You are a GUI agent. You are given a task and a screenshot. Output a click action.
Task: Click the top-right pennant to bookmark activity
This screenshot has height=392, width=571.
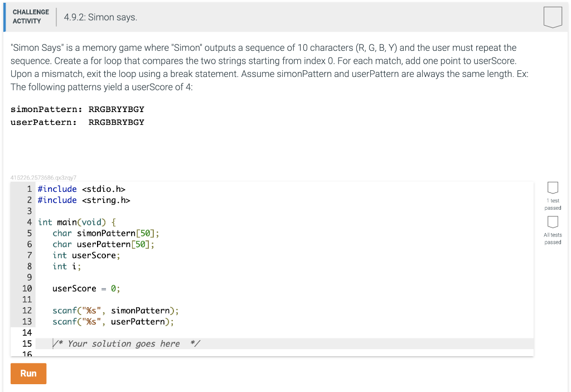pyautogui.click(x=553, y=17)
